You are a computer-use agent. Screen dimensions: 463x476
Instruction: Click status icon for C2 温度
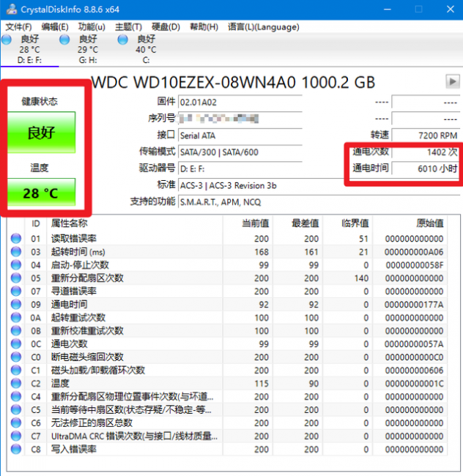click(16, 384)
